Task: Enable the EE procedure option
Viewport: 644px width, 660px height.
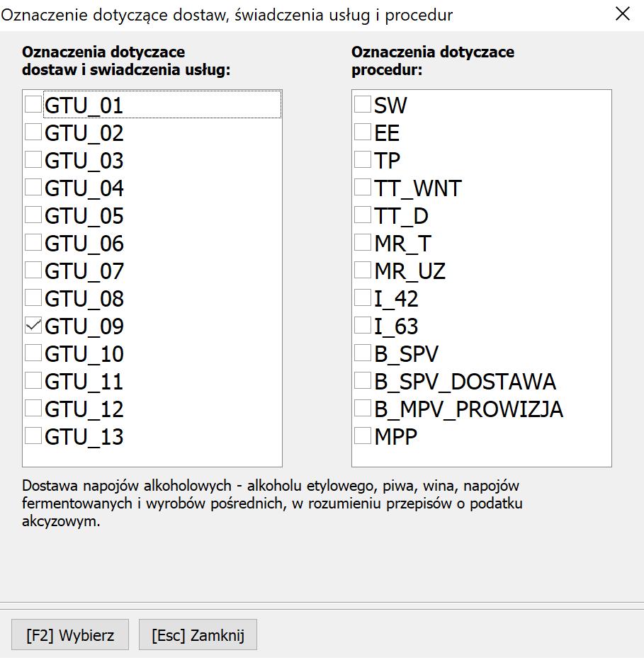Action: 363,132
